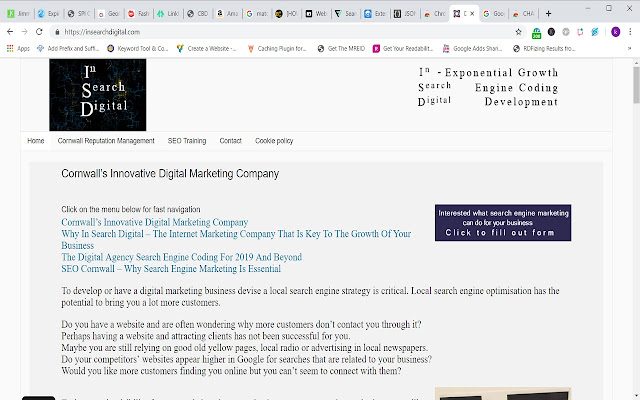Switch to the Ama Amazon tab
Image resolution: width=640 pixels, height=400 pixels.
click(228, 13)
